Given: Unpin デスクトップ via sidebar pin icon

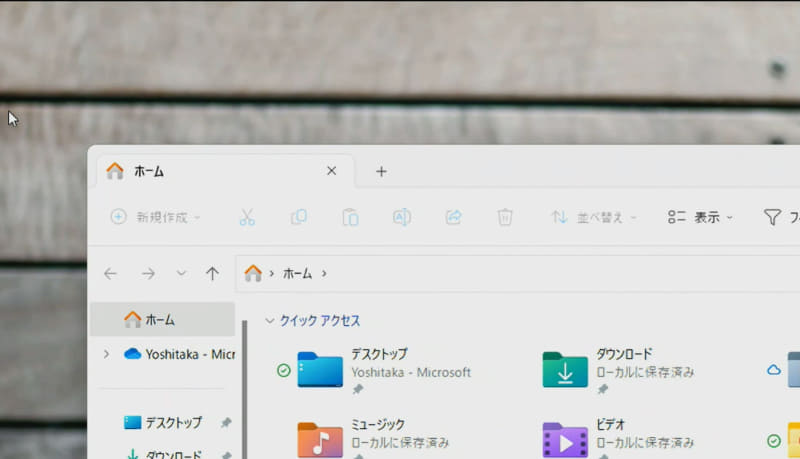Looking at the screenshot, I should 226,423.
